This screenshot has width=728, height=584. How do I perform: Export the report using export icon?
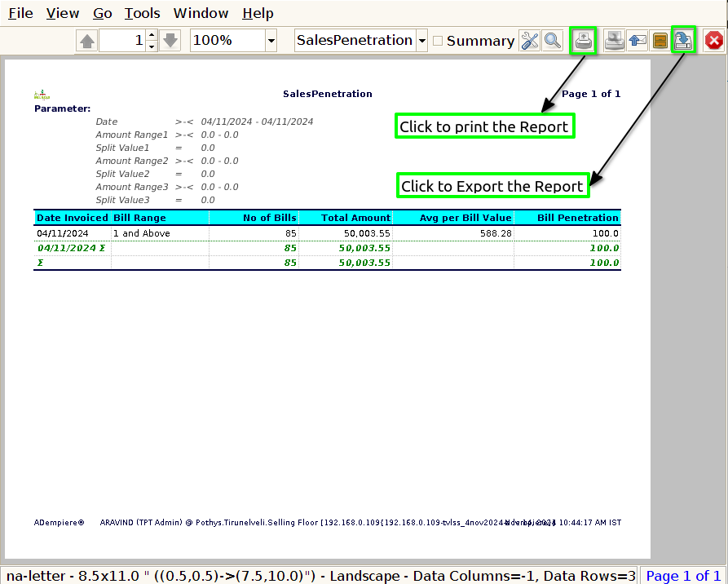683,41
